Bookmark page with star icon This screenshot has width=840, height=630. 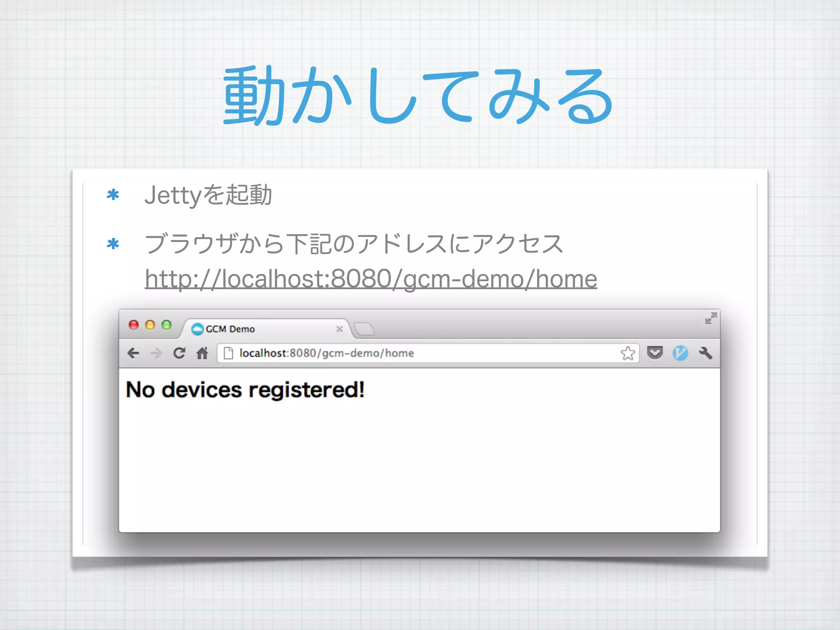click(628, 353)
